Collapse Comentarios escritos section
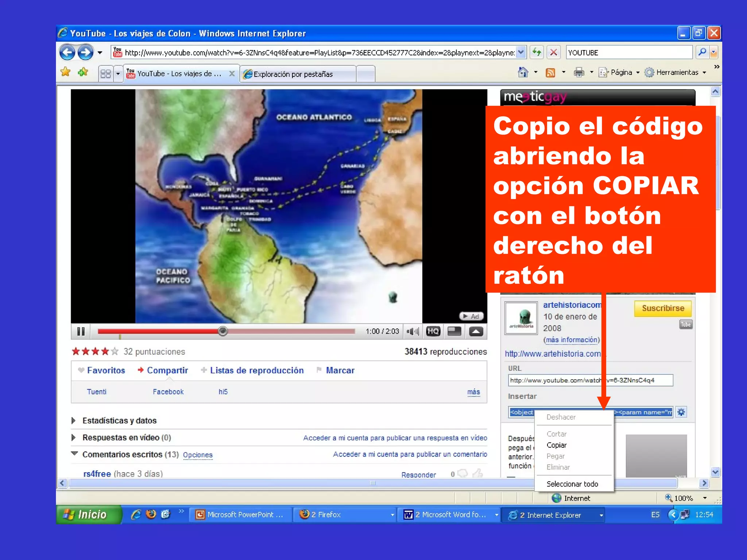 point(74,454)
